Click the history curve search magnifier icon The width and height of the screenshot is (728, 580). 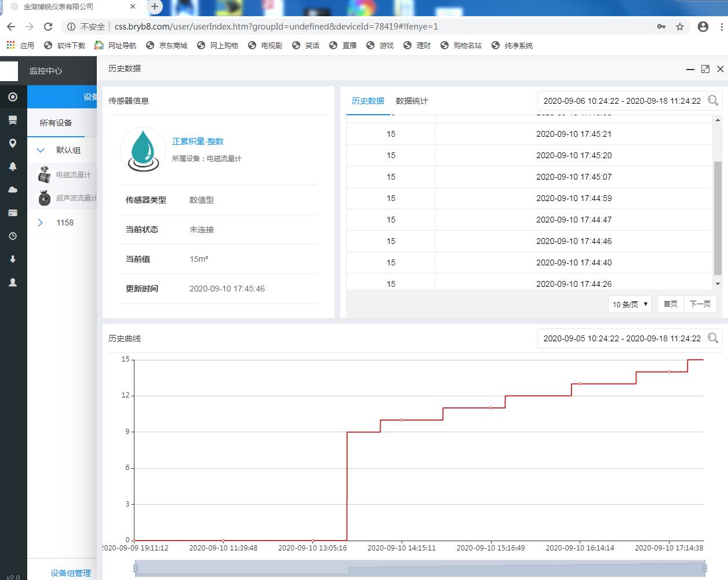(713, 338)
